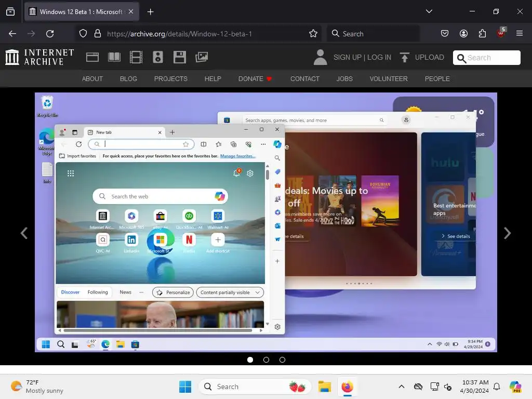Click the user avatar silhouette
Viewport: 532px width, 399px height.
point(320,57)
